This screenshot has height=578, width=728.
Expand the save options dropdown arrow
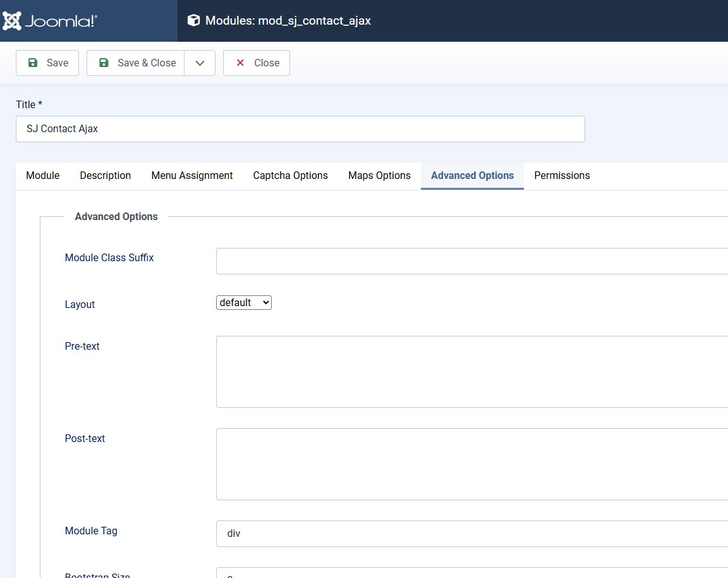tap(200, 63)
